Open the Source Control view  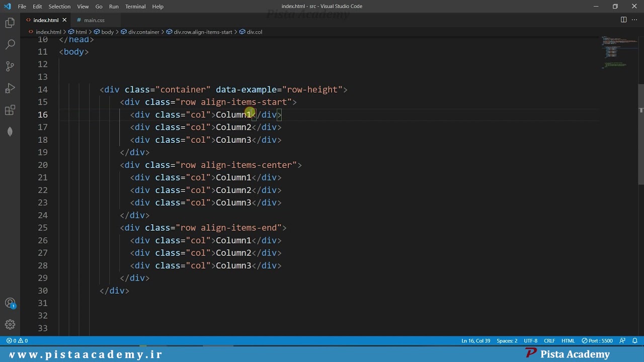pyautogui.click(x=10, y=66)
